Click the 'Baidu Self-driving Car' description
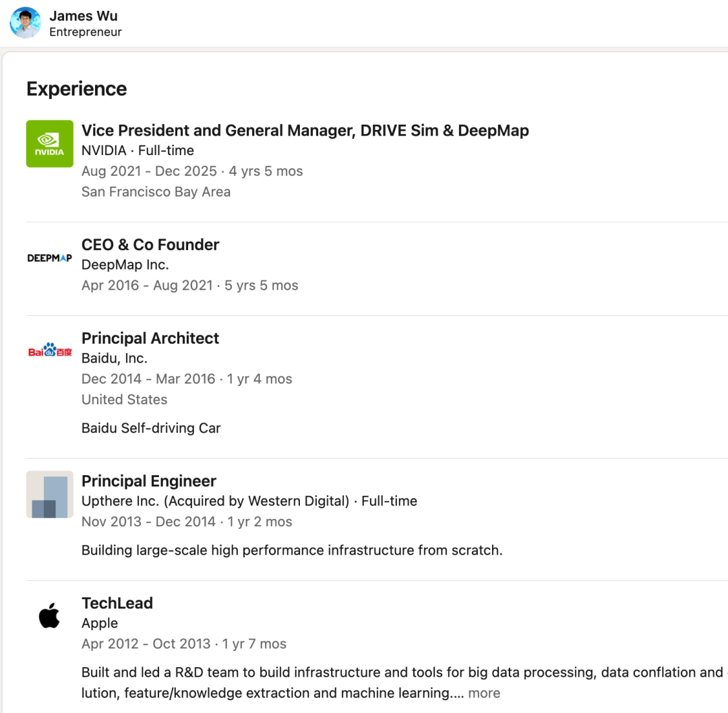The height and width of the screenshot is (713, 728). 151,428
